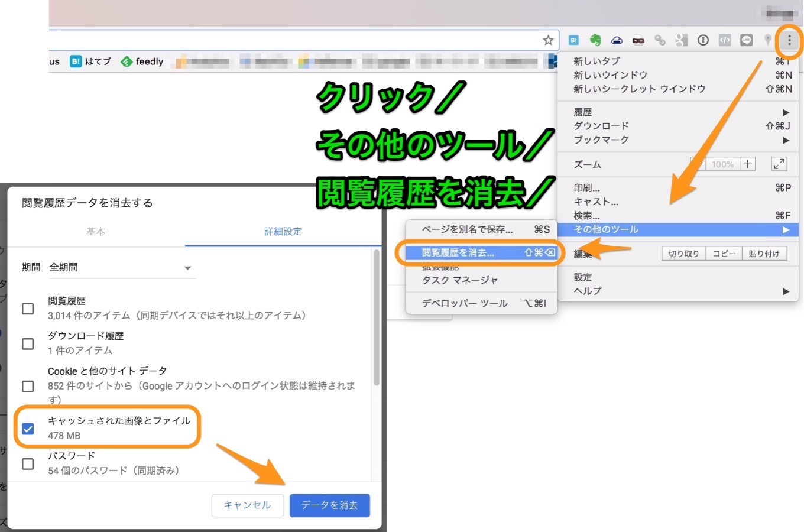Open the LINE extension icon
The image size is (804, 532).
tap(747, 40)
